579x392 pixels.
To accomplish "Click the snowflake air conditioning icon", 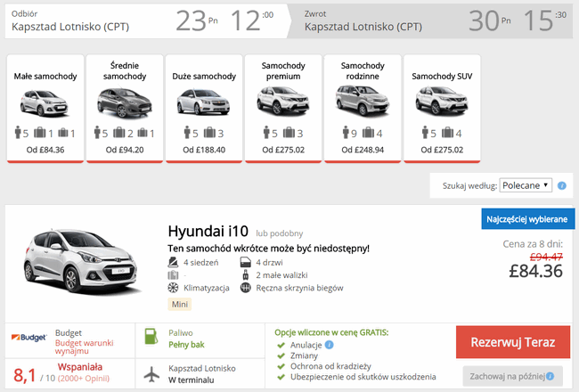I will [x=173, y=288].
